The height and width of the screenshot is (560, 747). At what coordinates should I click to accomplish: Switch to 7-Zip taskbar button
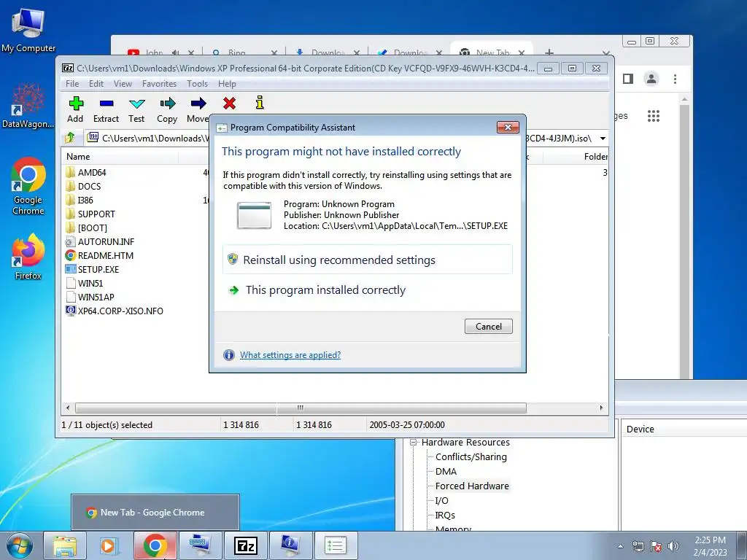click(246, 545)
